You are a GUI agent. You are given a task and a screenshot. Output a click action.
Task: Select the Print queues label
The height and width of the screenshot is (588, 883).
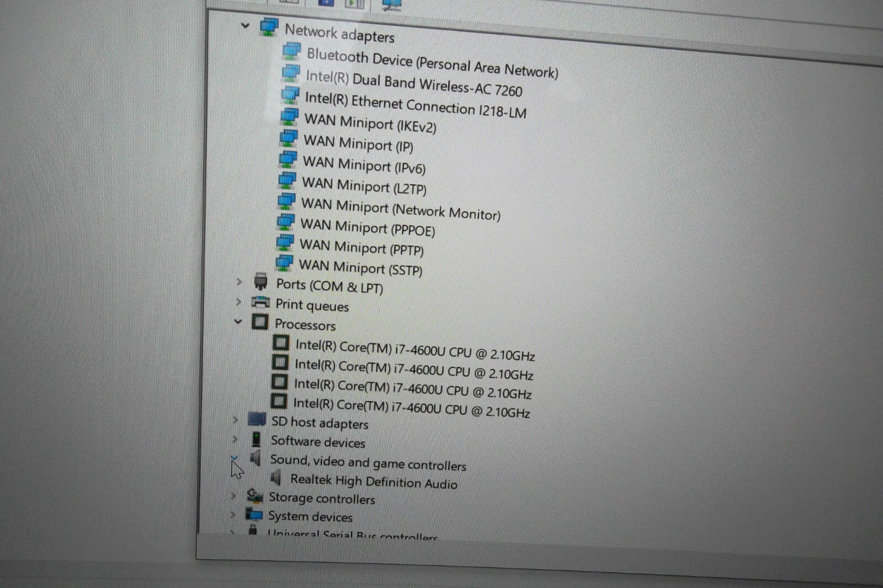[x=312, y=305]
